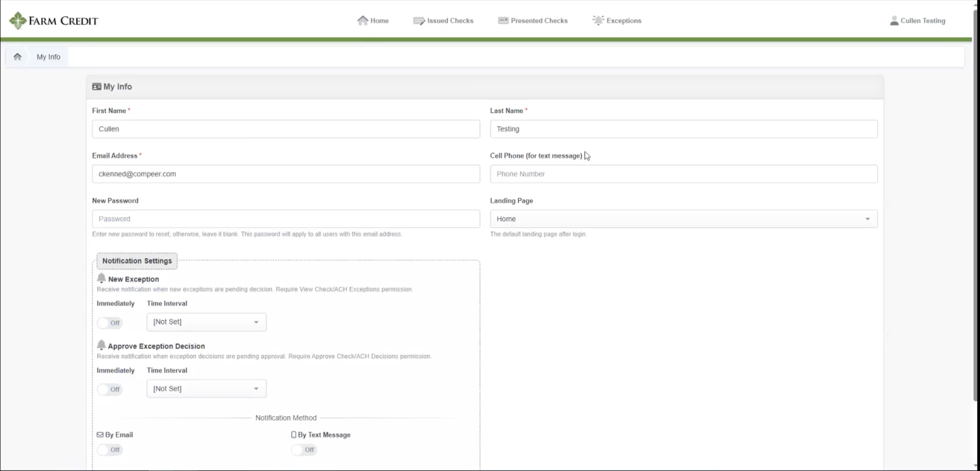Toggle Approve Exception Decision Immediately switch
980x471 pixels.
(x=110, y=389)
